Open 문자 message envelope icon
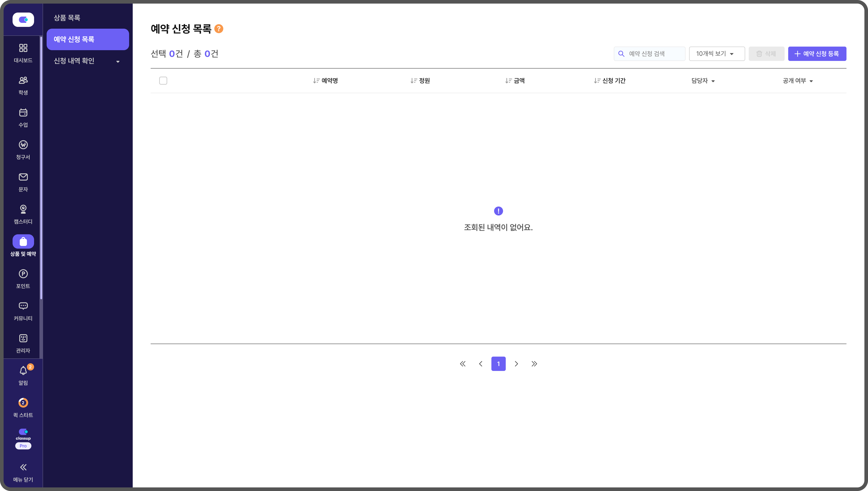 point(23,177)
